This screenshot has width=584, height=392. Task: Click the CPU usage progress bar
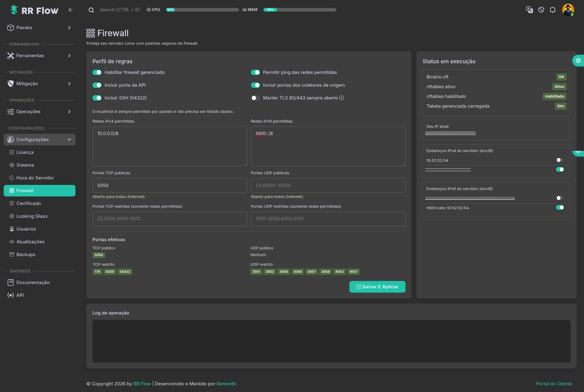click(x=202, y=10)
